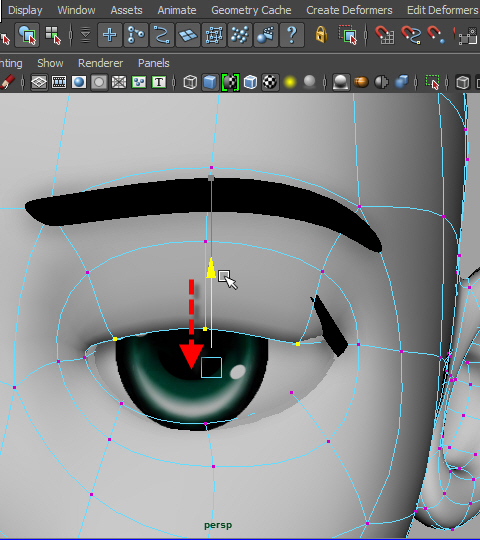Expand the Panels menu
Viewport: 480px width, 540px height.
(154, 63)
